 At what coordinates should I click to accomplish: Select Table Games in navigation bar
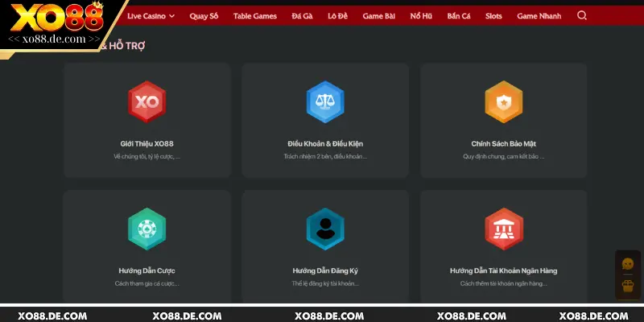tap(254, 15)
